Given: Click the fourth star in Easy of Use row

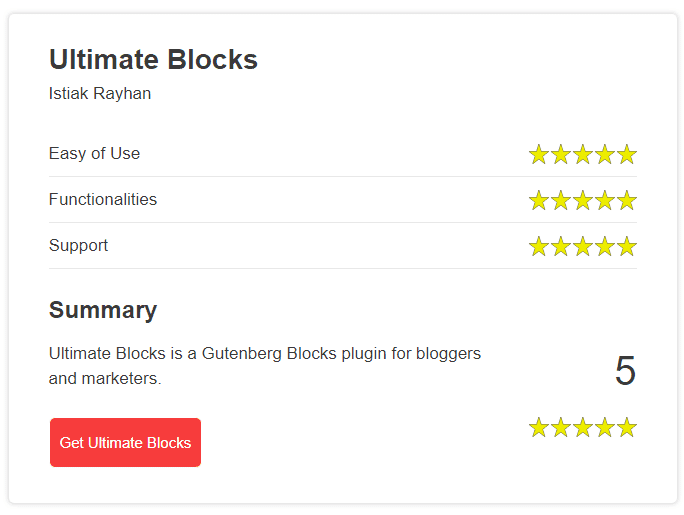Looking at the screenshot, I should (x=605, y=154).
